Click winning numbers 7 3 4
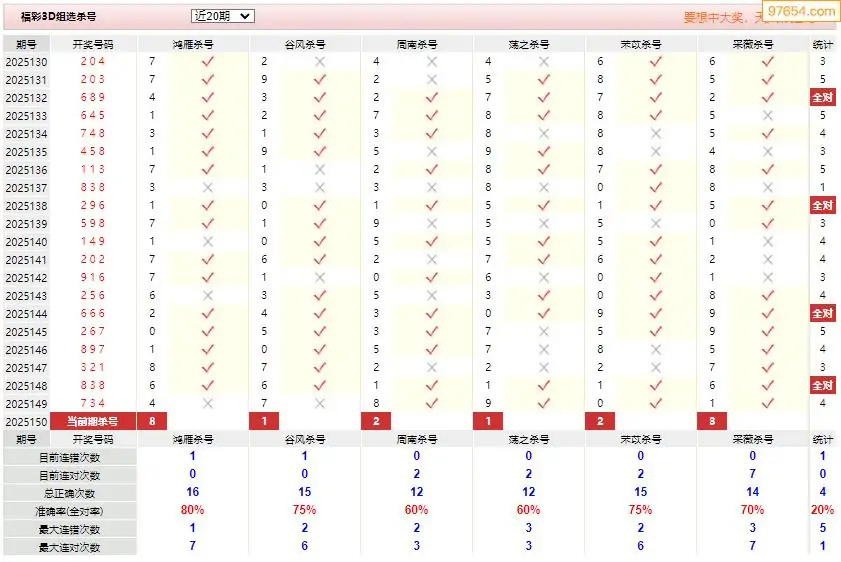Viewport: 841px width, 562px height. [x=93, y=403]
